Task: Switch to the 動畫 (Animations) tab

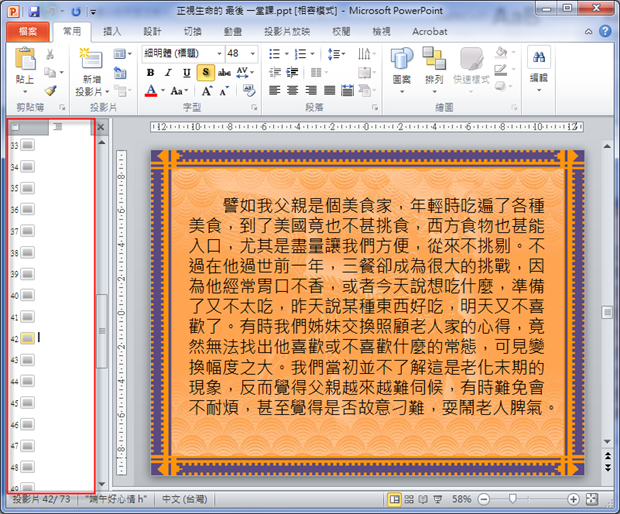Action: tap(232, 31)
